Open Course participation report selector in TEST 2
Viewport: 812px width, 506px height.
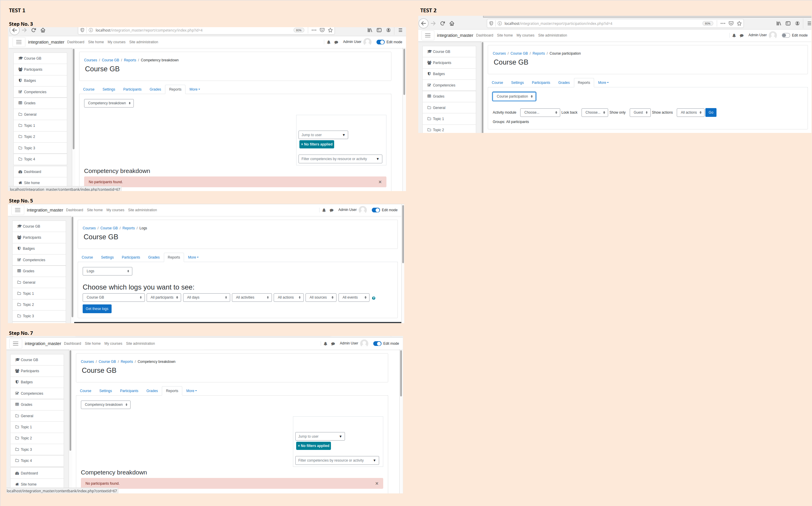pyautogui.click(x=514, y=96)
